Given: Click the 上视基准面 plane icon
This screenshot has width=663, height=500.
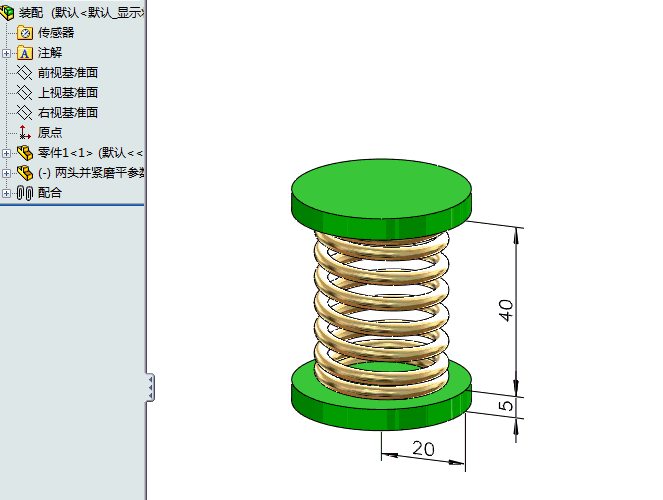Looking at the screenshot, I should click(x=24, y=93).
